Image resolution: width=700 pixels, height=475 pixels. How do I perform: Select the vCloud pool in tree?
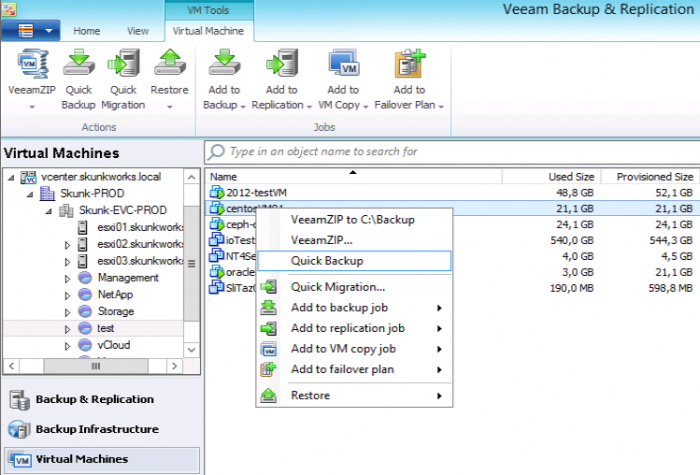(x=114, y=345)
